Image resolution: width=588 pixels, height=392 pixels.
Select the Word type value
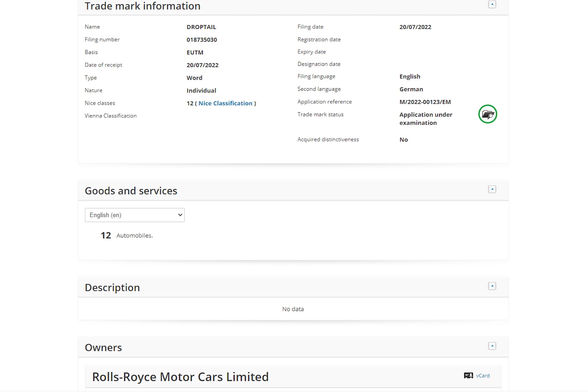pyautogui.click(x=194, y=78)
